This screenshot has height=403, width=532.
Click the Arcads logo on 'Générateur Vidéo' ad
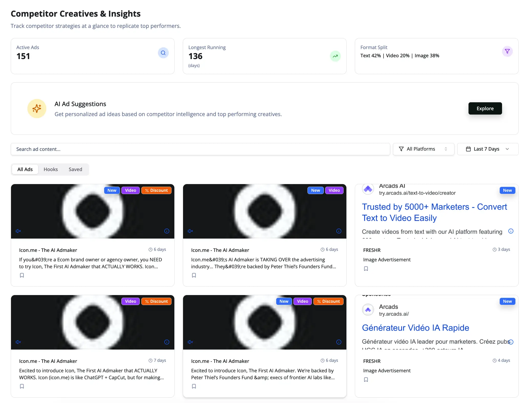(368, 310)
